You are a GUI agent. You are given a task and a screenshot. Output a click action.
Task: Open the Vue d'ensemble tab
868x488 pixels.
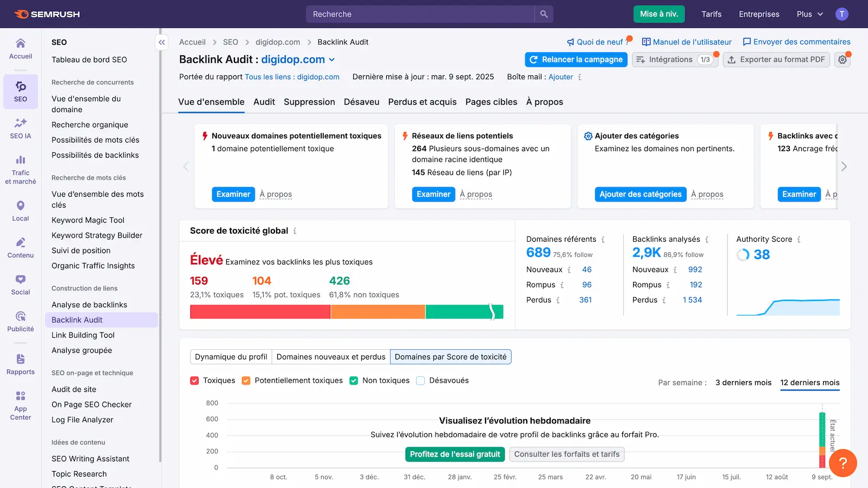[x=211, y=102]
